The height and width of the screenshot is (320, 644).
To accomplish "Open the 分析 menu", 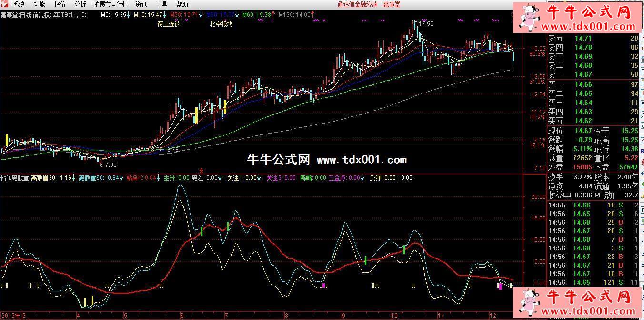I will [x=80, y=4].
